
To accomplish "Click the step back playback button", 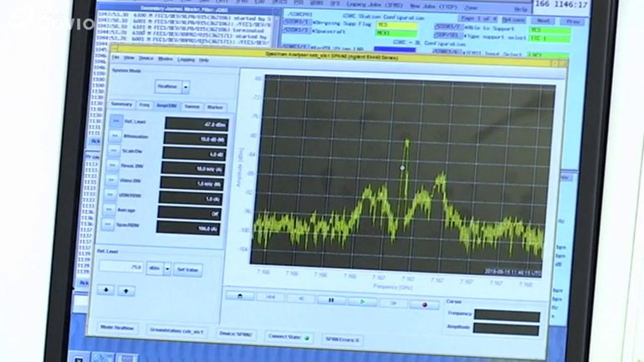I will (301, 298).
